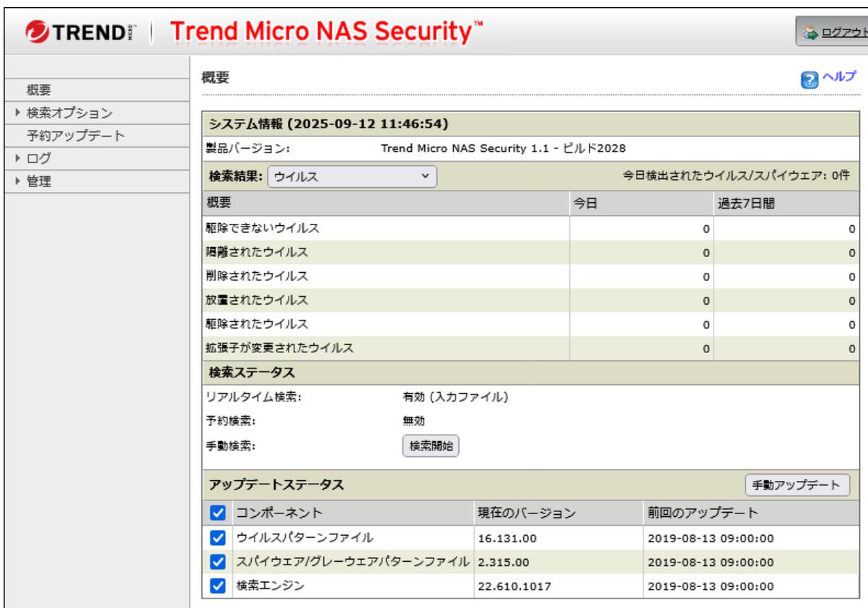The image size is (868, 608).
Task: Click the 拡張子が変更されたウイルス row label
Action: coord(279,347)
